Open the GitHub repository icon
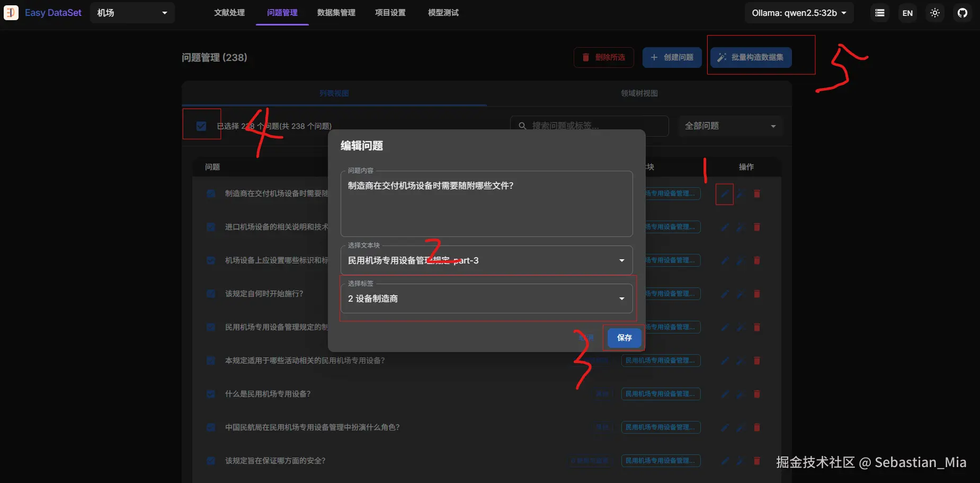The image size is (980, 483). (x=963, y=13)
